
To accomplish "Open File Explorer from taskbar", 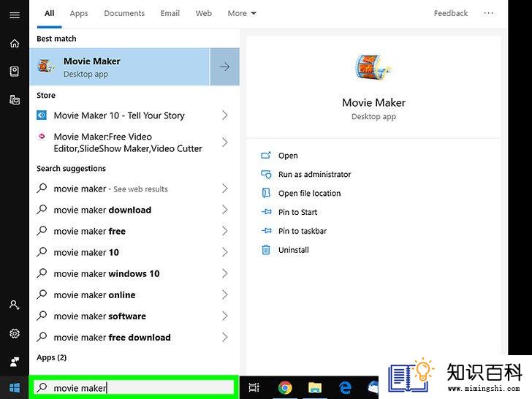I will (x=315, y=387).
